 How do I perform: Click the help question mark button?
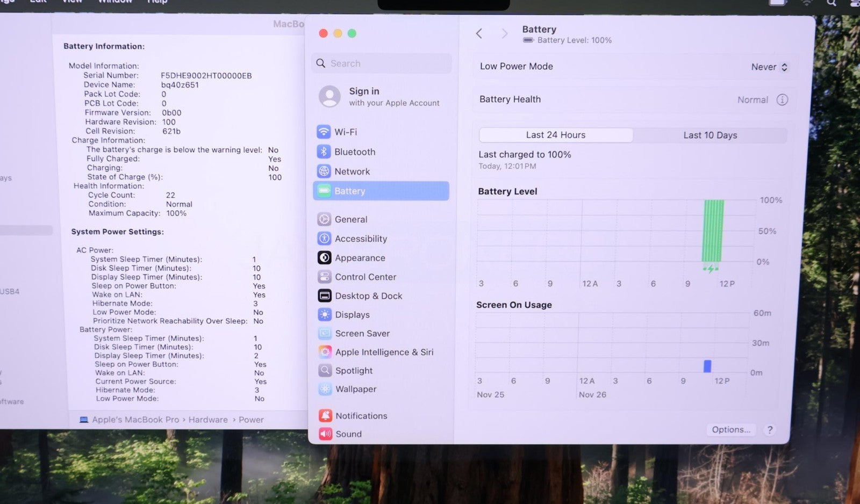point(770,430)
